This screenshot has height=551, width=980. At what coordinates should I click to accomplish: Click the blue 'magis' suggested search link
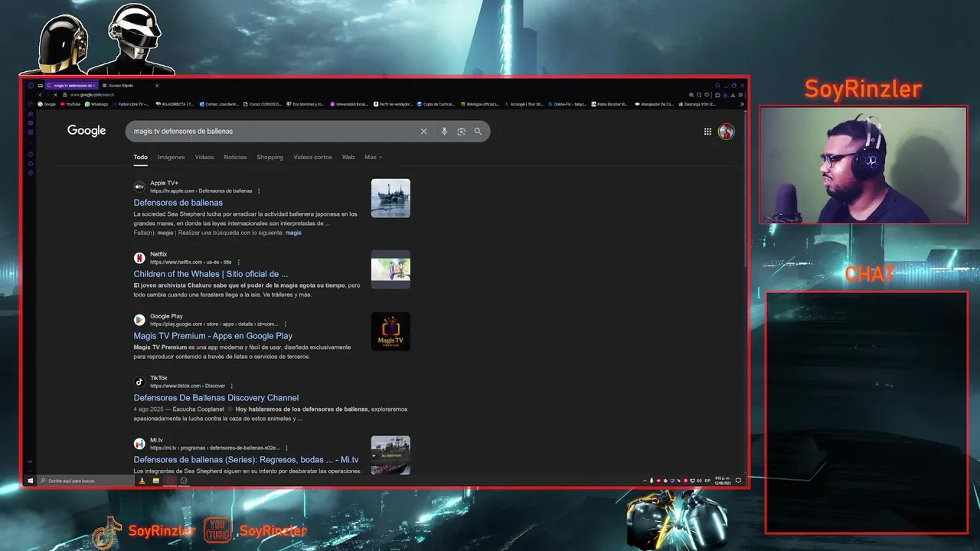(293, 233)
